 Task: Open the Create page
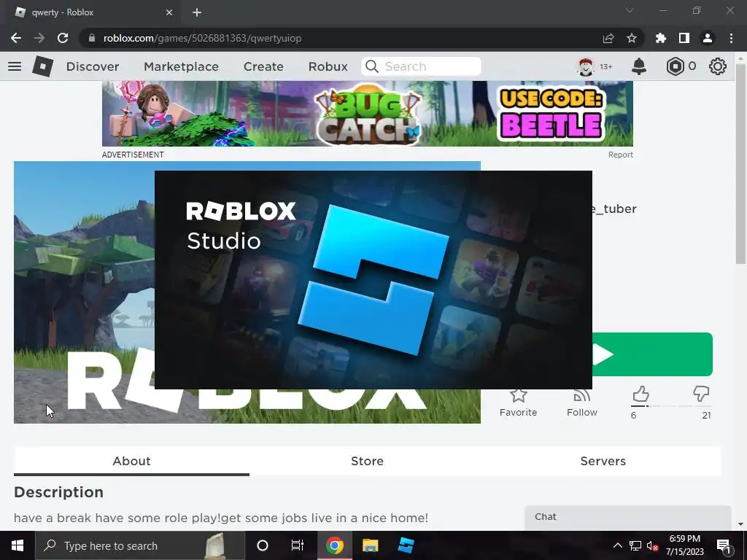coord(263,66)
